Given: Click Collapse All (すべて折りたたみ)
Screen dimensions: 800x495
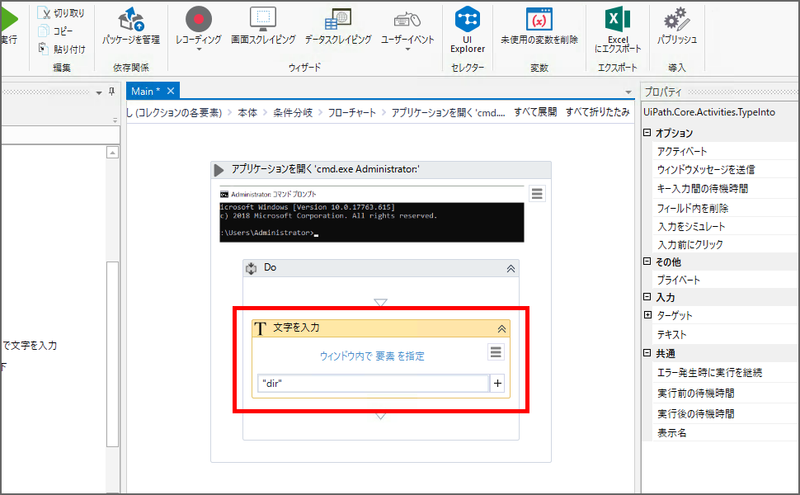Looking at the screenshot, I should [x=597, y=112].
